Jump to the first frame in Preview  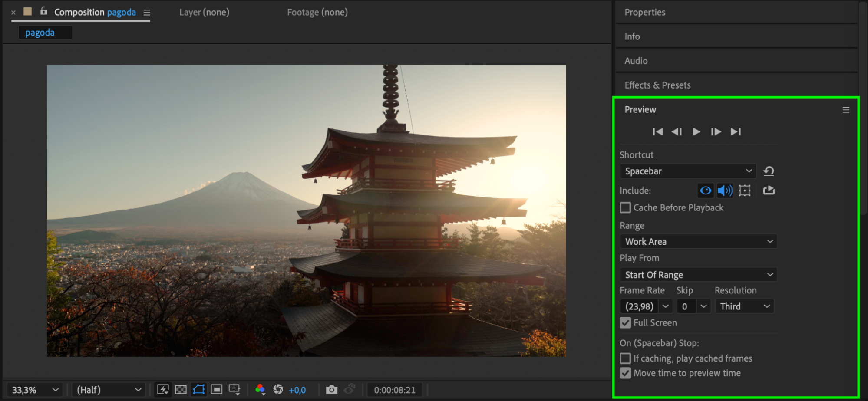pos(657,132)
